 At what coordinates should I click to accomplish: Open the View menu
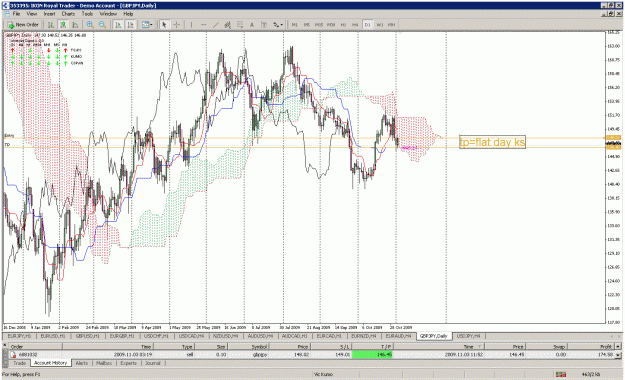(32, 14)
